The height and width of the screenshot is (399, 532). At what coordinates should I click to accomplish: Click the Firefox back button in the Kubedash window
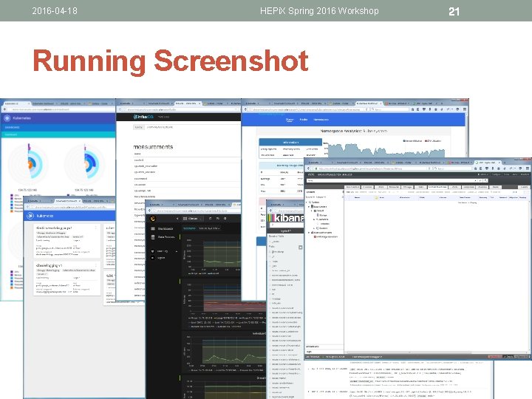pos(246,109)
